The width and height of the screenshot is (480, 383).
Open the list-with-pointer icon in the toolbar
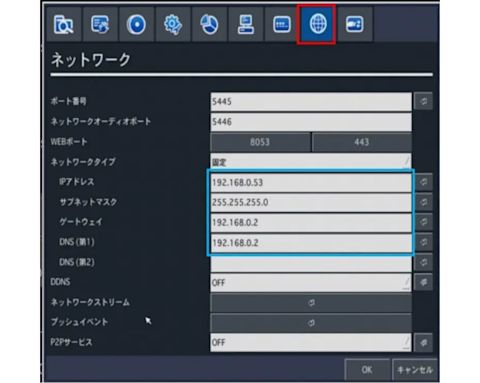[100, 24]
